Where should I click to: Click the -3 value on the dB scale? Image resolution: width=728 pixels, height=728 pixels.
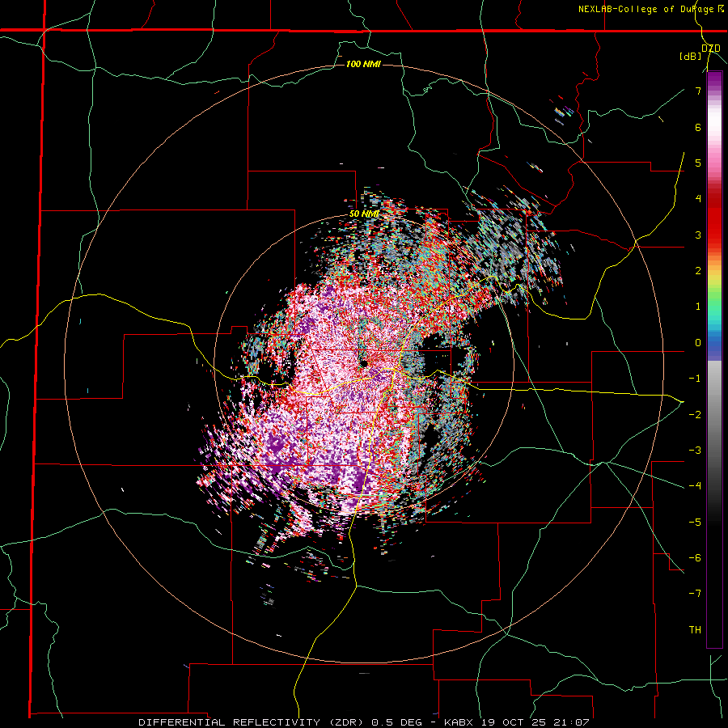695,451
